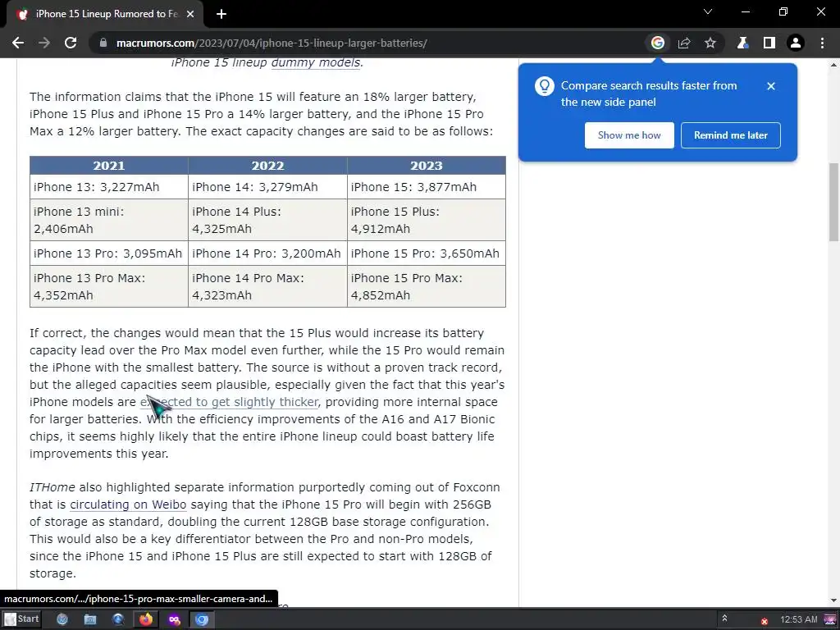
Task: Select the iPhone 14 Plus 4,325mAh cell
Action: [268, 220]
